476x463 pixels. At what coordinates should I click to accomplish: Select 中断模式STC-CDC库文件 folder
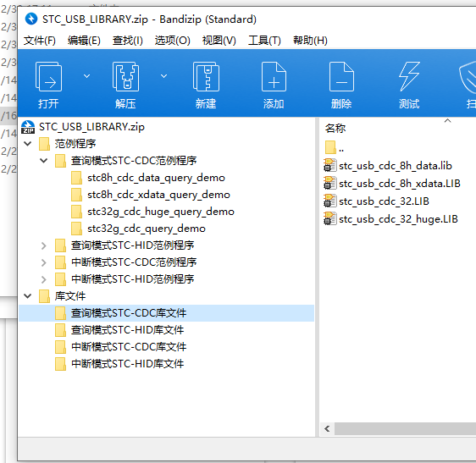tap(129, 347)
